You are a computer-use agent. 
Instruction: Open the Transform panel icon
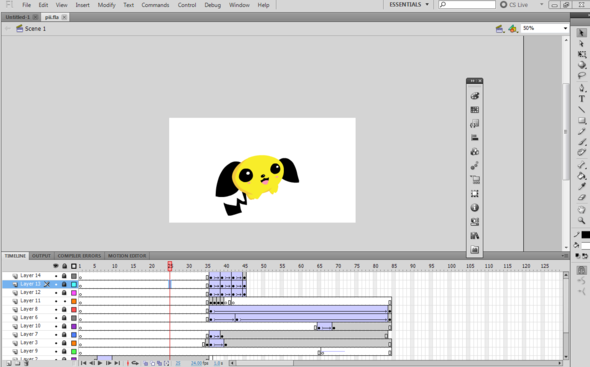tap(474, 193)
